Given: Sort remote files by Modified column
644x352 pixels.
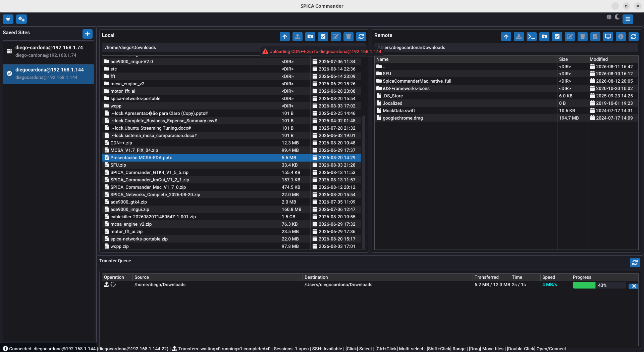Looking at the screenshot, I should click(613, 59).
